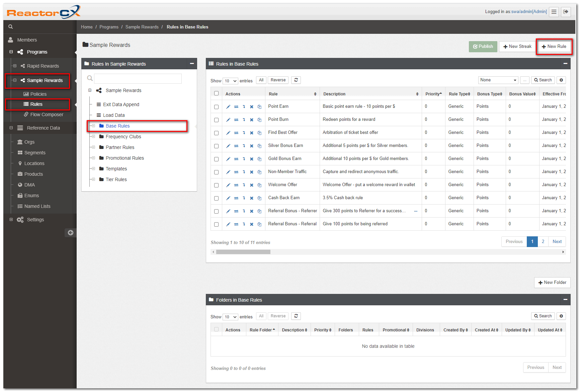Viewport: 580px width, 392px height.
Task: Open the Show entries dropdown in rules table
Action: click(x=230, y=81)
